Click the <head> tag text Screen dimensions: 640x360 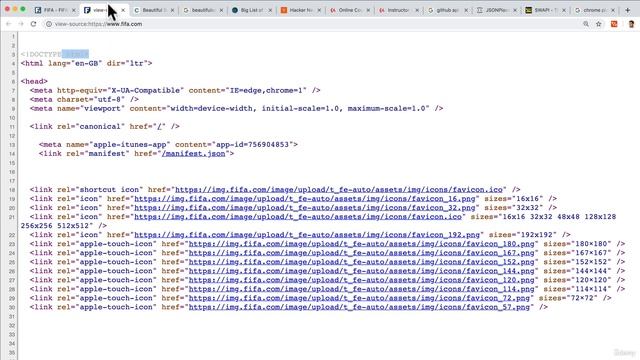[x=34, y=81]
